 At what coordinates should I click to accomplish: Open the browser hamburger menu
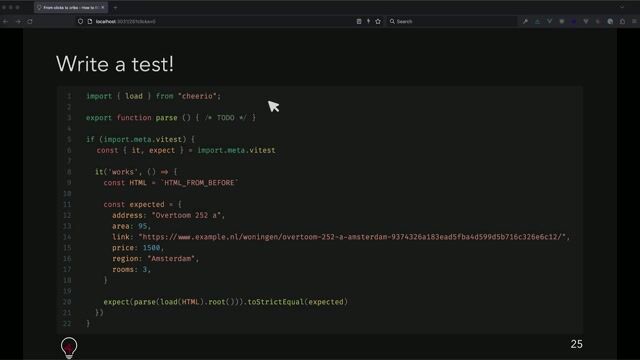point(635,21)
